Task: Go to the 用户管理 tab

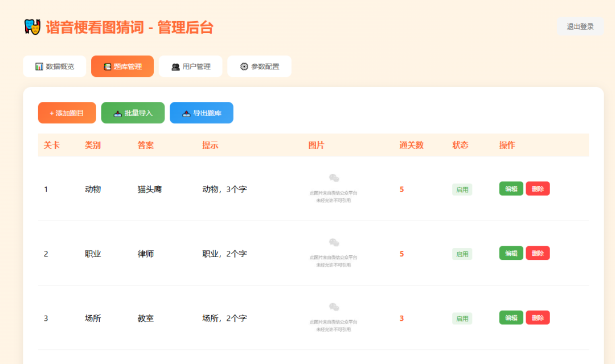Action: [191, 66]
